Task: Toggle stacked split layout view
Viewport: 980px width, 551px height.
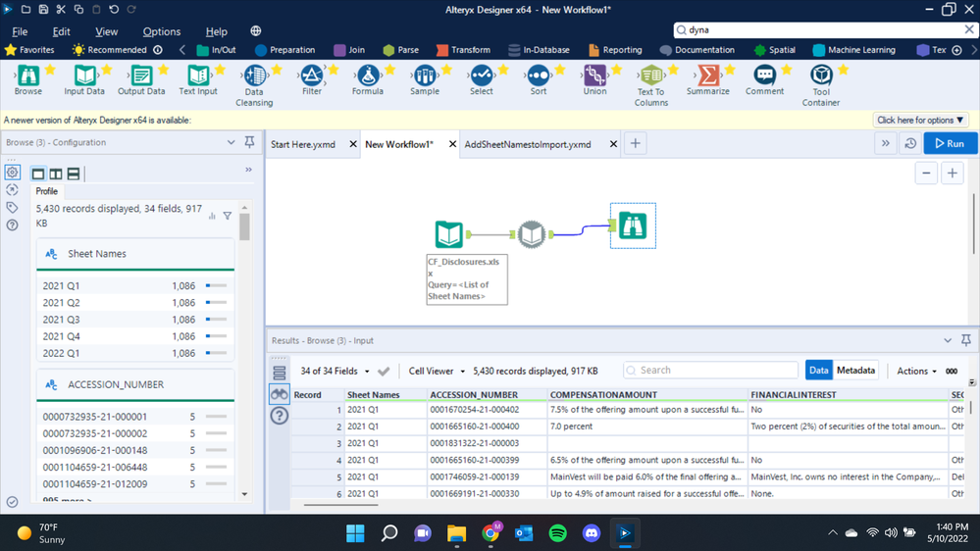Action: point(74,174)
